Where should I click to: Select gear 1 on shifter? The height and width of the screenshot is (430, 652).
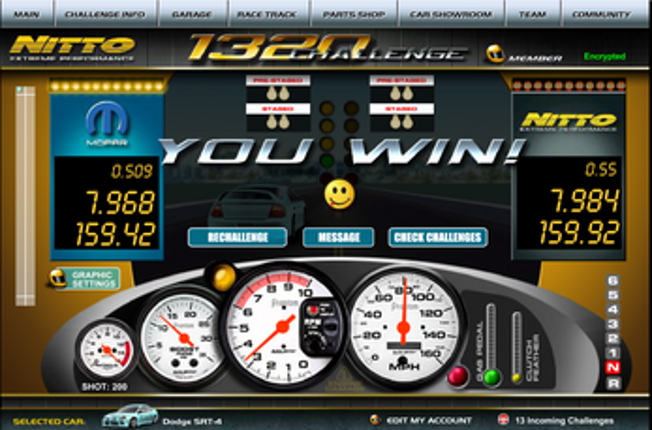pos(613,353)
